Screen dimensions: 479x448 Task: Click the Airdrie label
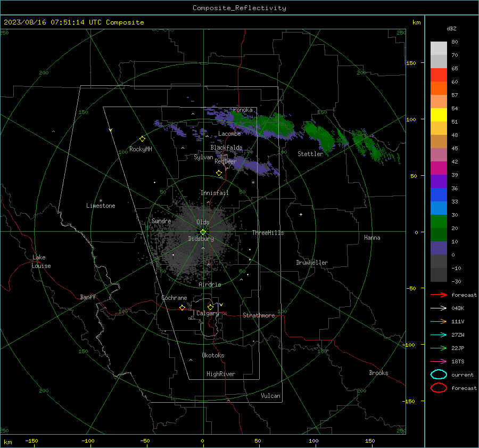click(x=210, y=284)
